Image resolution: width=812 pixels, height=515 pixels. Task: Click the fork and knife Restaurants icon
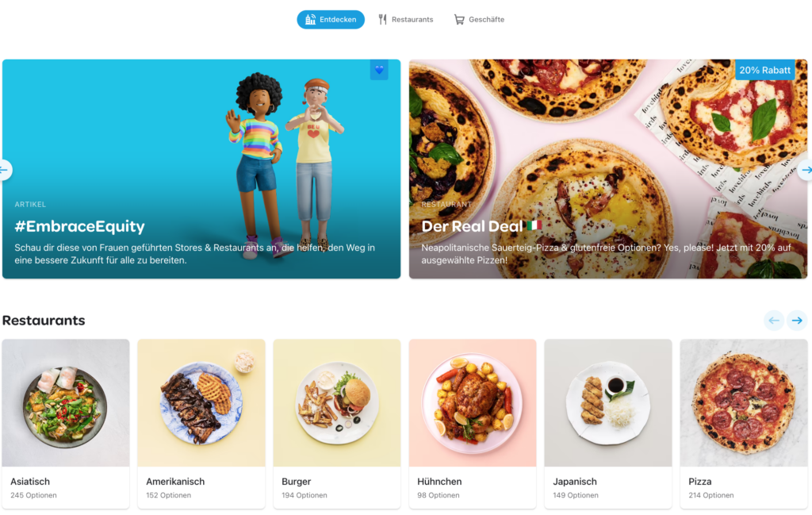click(382, 20)
